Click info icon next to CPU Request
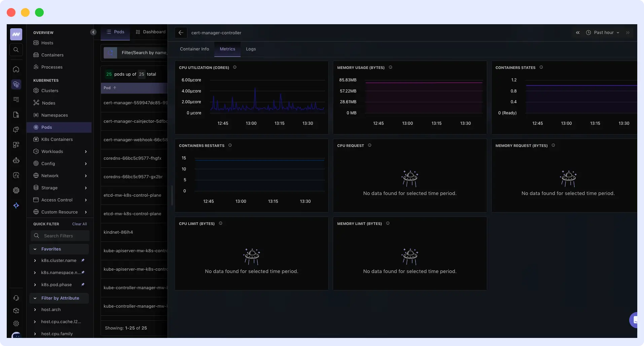The height and width of the screenshot is (346, 644). pos(369,145)
